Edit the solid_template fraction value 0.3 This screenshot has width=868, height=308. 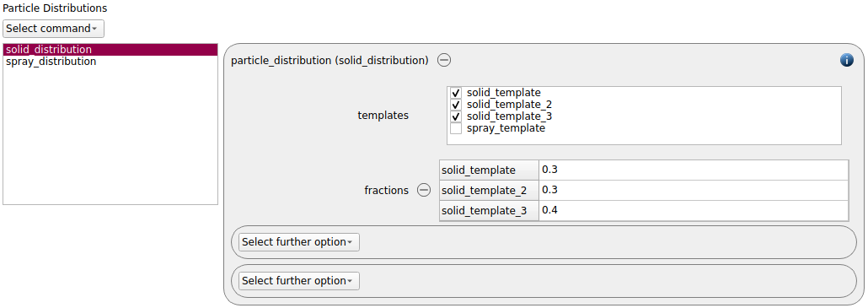tap(693, 170)
